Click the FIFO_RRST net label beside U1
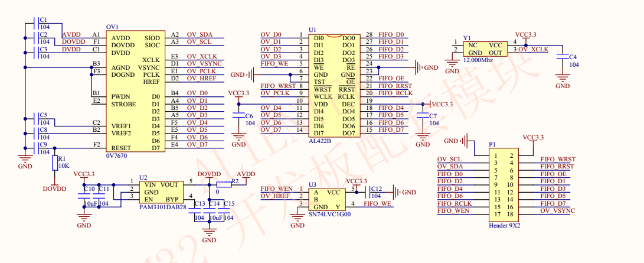This screenshot has width=644, height=263. click(x=395, y=86)
